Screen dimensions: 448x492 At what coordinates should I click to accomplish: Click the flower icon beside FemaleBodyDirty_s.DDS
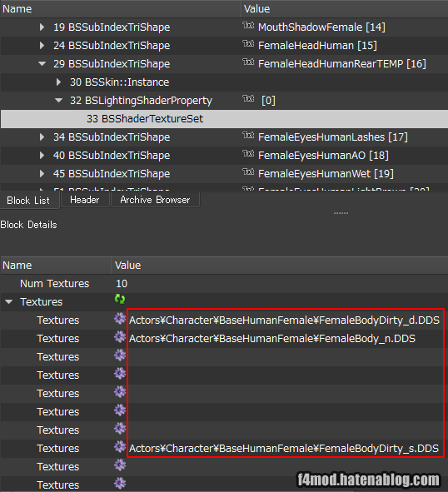pos(120,447)
